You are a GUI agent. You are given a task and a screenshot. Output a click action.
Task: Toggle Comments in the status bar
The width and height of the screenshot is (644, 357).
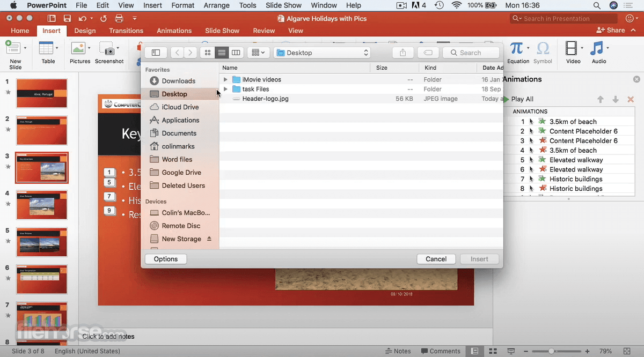441,351
